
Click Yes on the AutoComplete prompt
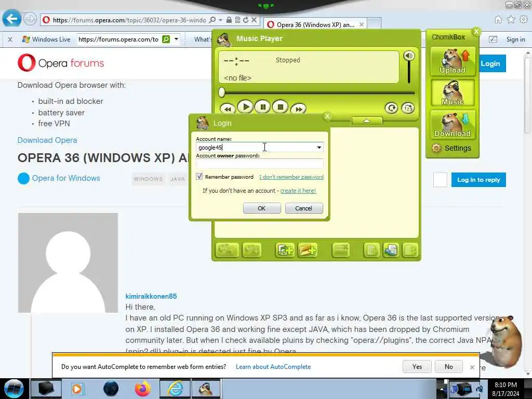coord(417,366)
